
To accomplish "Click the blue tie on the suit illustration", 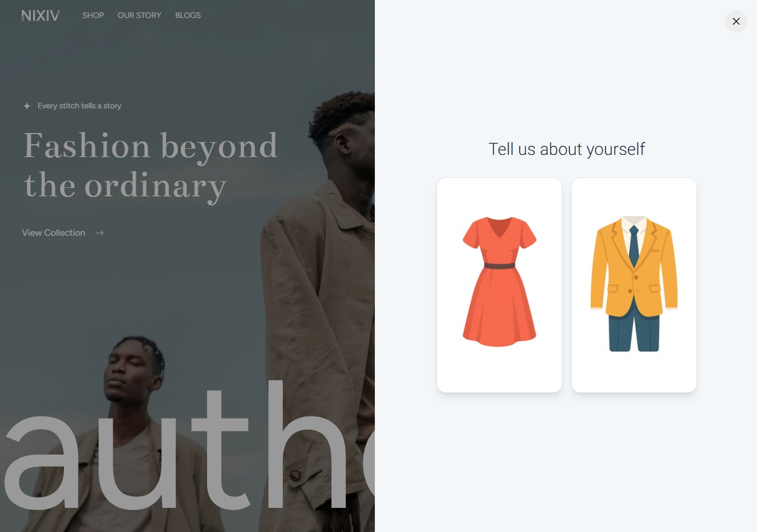I will (634, 246).
